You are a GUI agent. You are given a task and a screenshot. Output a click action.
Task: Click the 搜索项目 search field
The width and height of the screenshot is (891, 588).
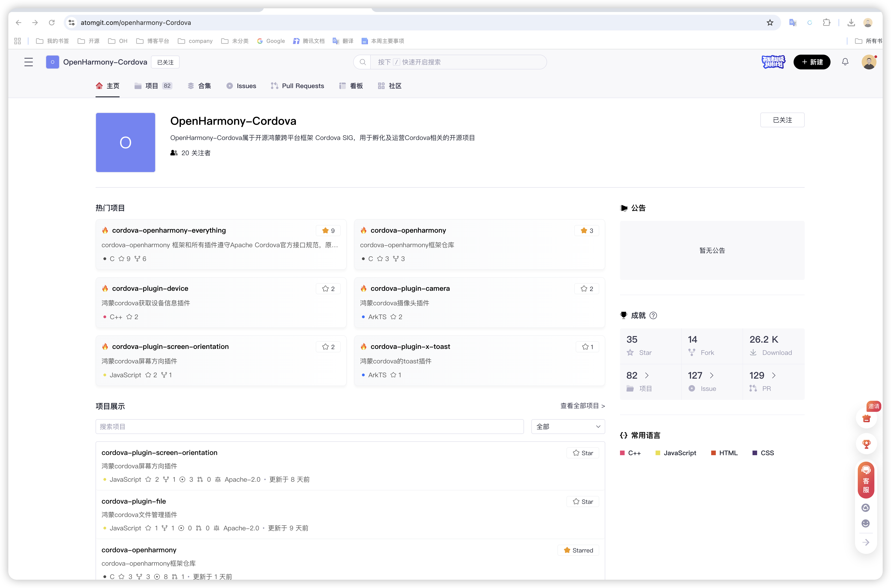(309, 426)
